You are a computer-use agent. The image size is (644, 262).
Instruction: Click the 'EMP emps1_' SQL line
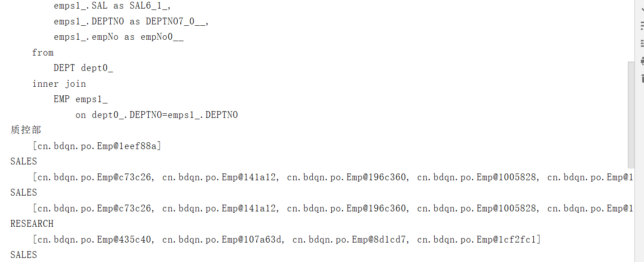click(80, 99)
